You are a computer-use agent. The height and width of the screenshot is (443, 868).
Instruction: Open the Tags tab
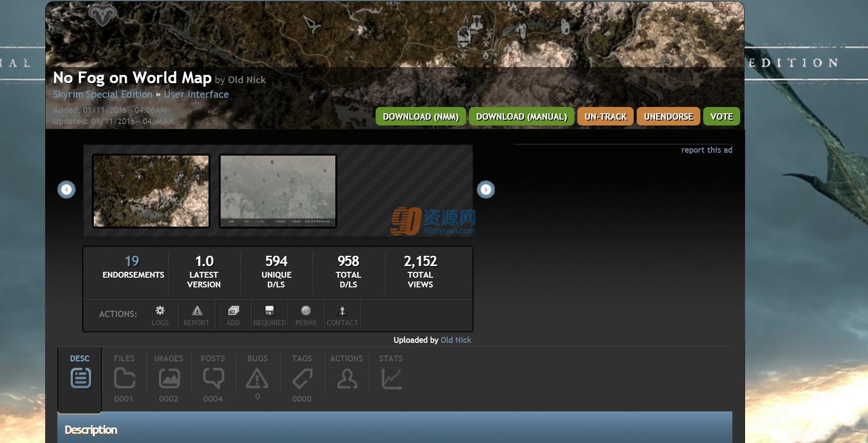302,378
